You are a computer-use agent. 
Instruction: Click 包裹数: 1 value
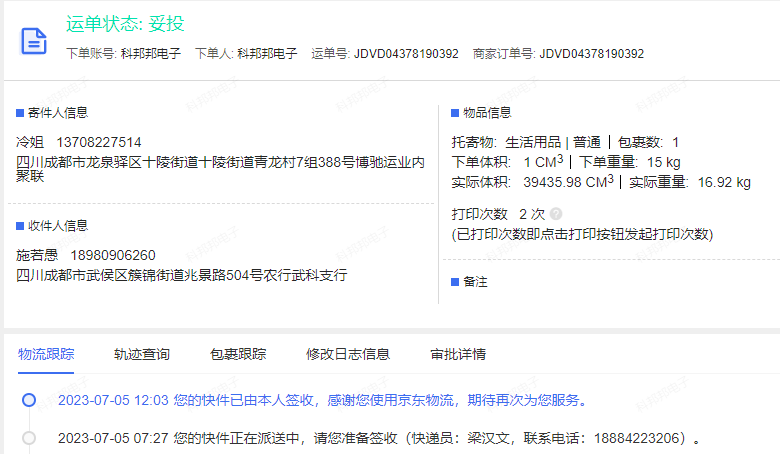[648, 142]
